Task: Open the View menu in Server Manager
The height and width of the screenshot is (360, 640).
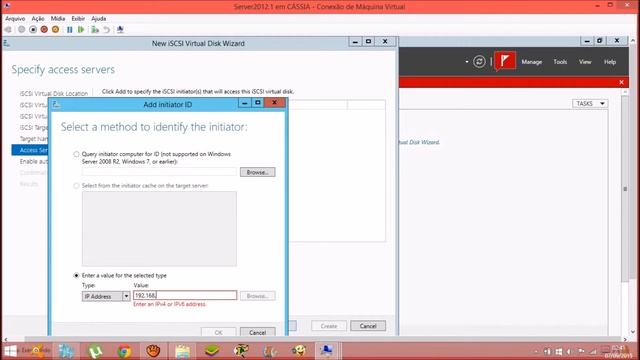Action: point(585,62)
